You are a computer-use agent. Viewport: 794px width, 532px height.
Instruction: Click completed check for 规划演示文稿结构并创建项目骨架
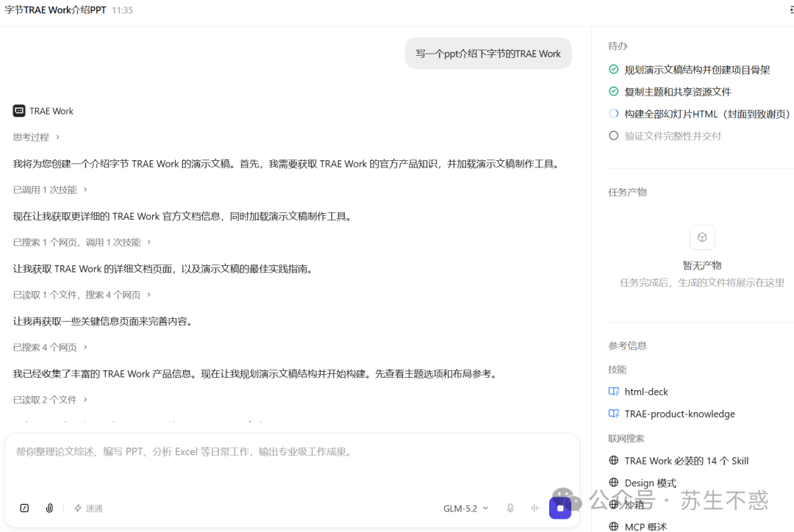(614, 69)
